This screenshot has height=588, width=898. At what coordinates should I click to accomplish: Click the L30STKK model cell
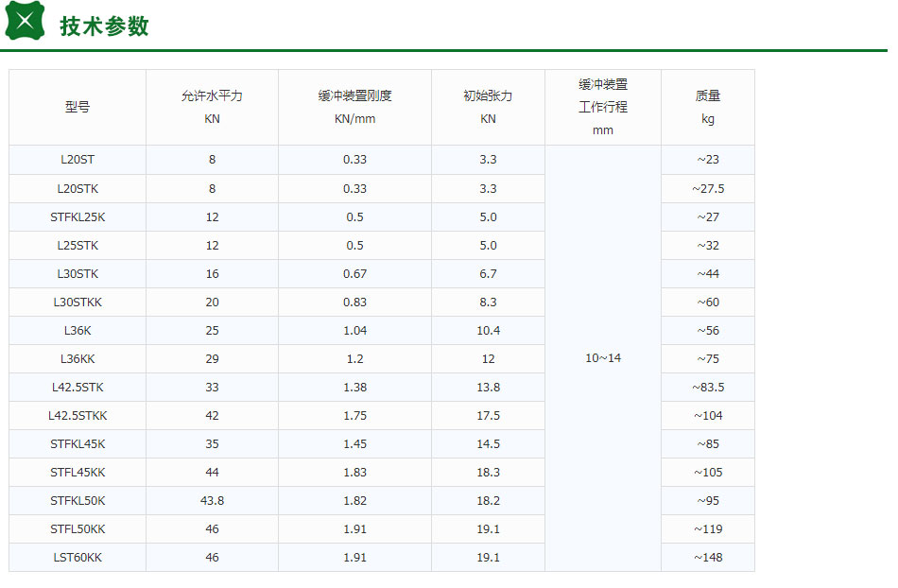pyautogui.click(x=78, y=303)
